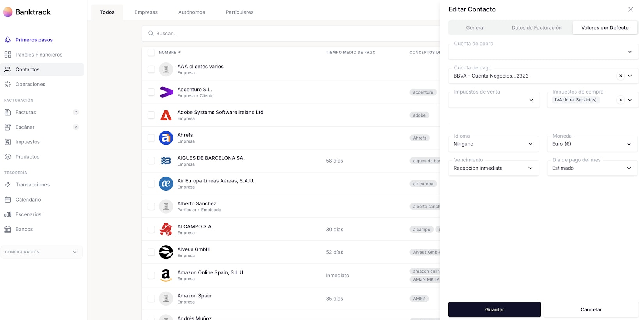This screenshot has width=644, height=320.
Task: Remove the IVA Intra Servicios tax
Action: pyautogui.click(x=621, y=100)
